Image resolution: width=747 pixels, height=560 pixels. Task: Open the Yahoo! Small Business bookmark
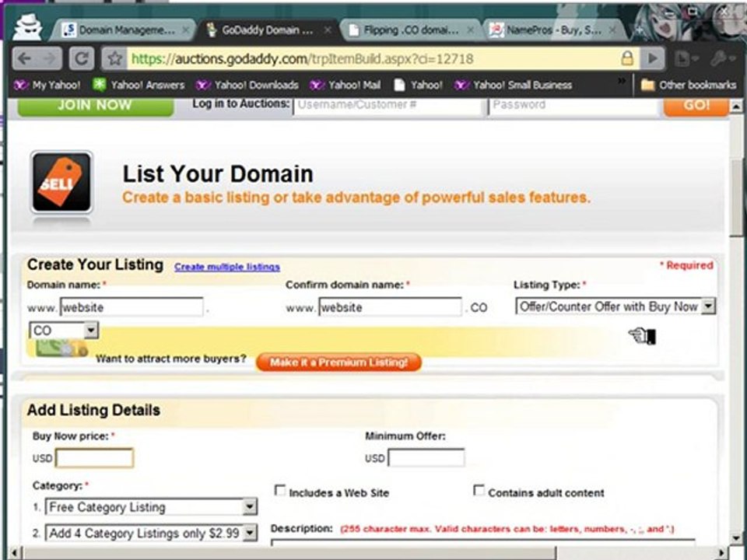tap(513, 86)
